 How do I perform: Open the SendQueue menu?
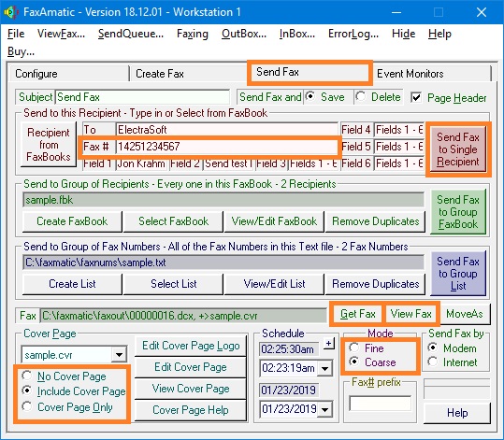point(131,34)
